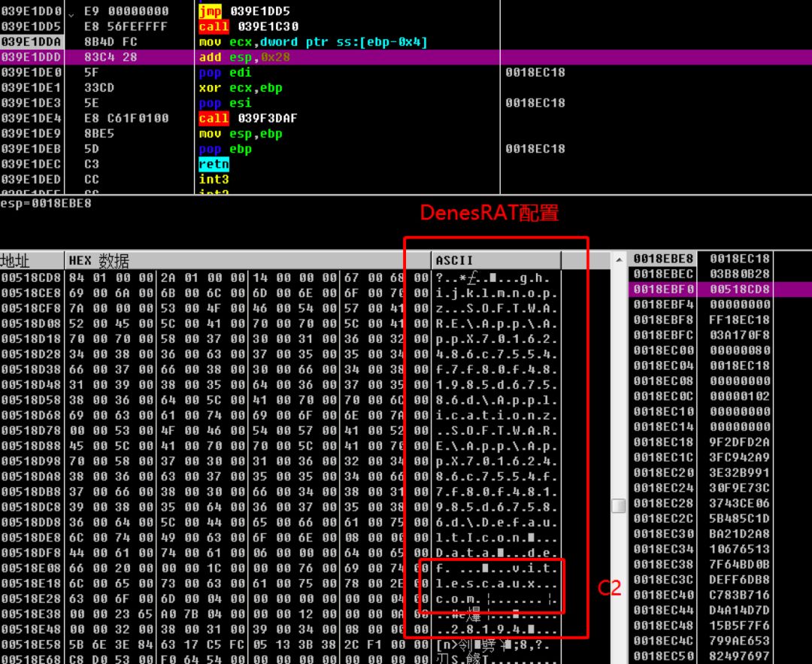Select dump row at address 00518E58
The width and height of the screenshot is (812, 664).
(x=280, y=645)
